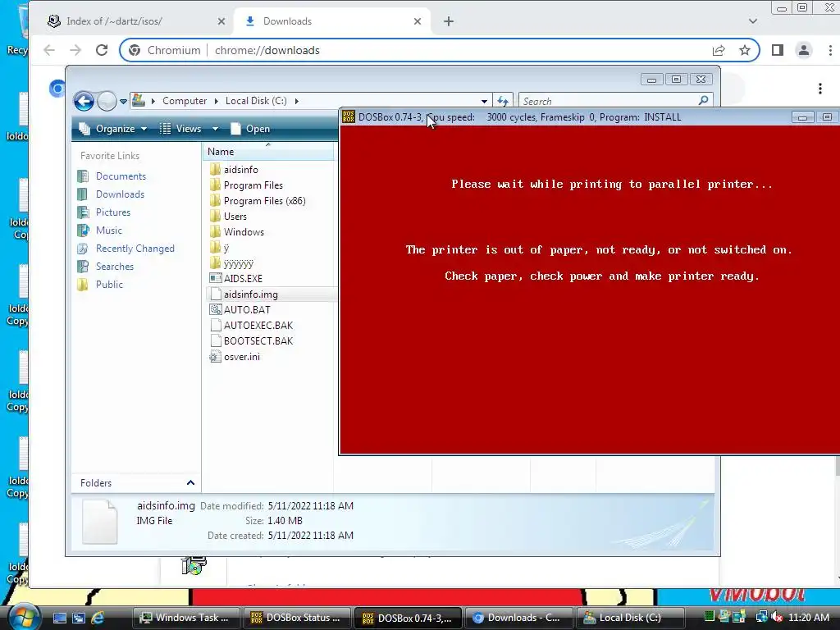The image size is (840, 630).
Task: Select the aidsinfo folder icon
Action: [x=215, y=169]
